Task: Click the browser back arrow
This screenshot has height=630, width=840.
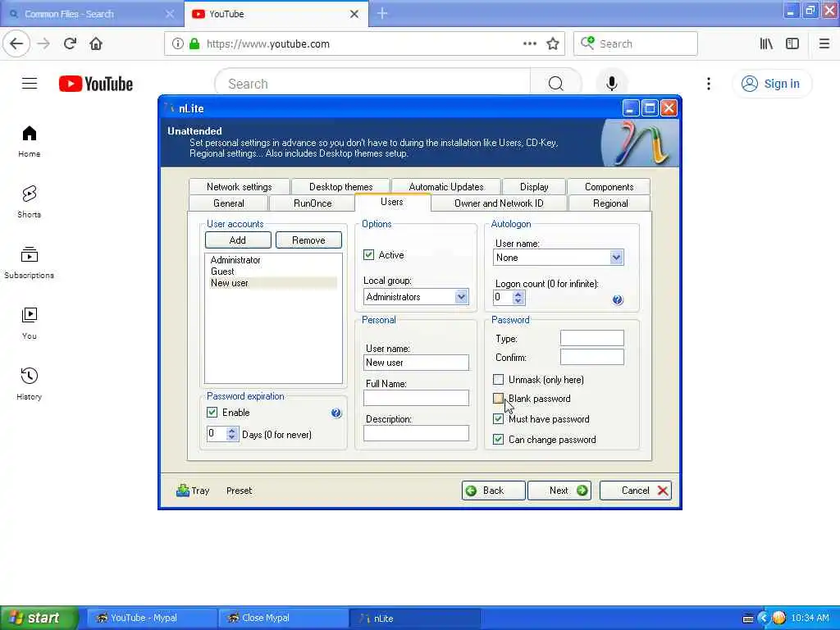Action: 16,44
